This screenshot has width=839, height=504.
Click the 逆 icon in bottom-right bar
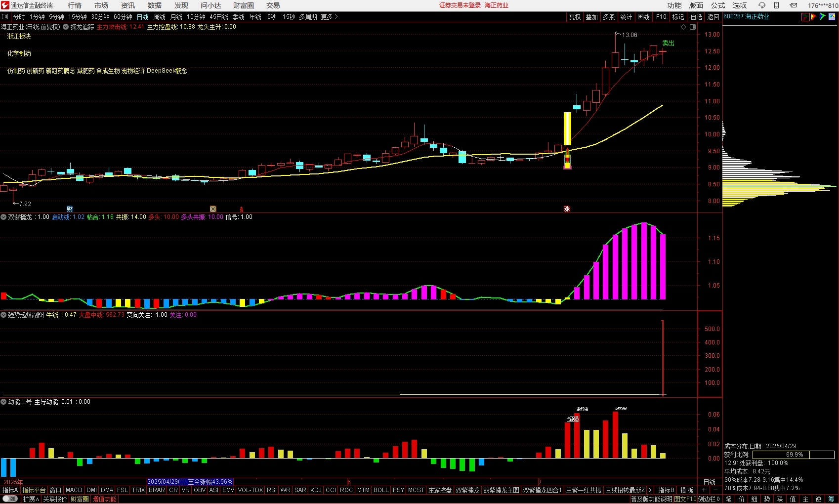click(818, 499)
